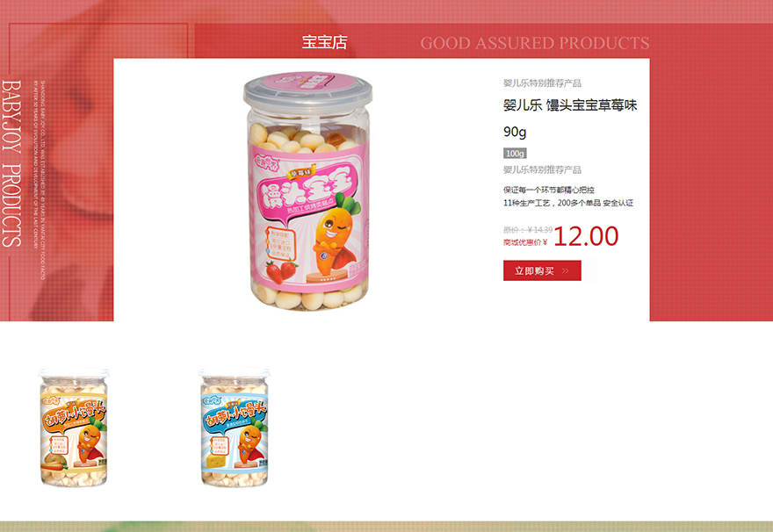Click the 11种生产工艺 description line
The height and width of the screenshot is (532, 773).
[x=568, y=203]
